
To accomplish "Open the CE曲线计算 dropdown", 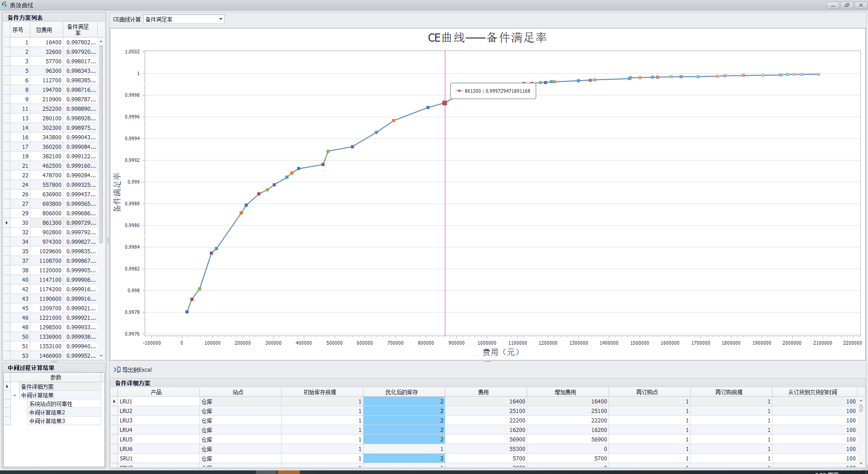I will click(x=221, y=19).
